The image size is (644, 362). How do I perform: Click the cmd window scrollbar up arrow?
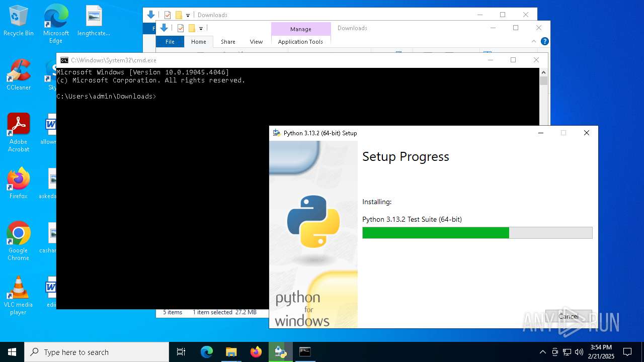tap(543, 72)
